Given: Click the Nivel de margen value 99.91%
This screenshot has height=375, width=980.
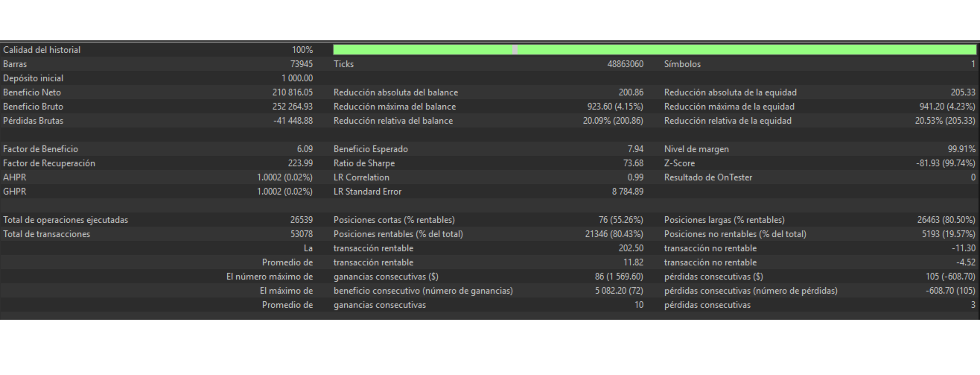Looking at the screenshot, I should point(961,149).
